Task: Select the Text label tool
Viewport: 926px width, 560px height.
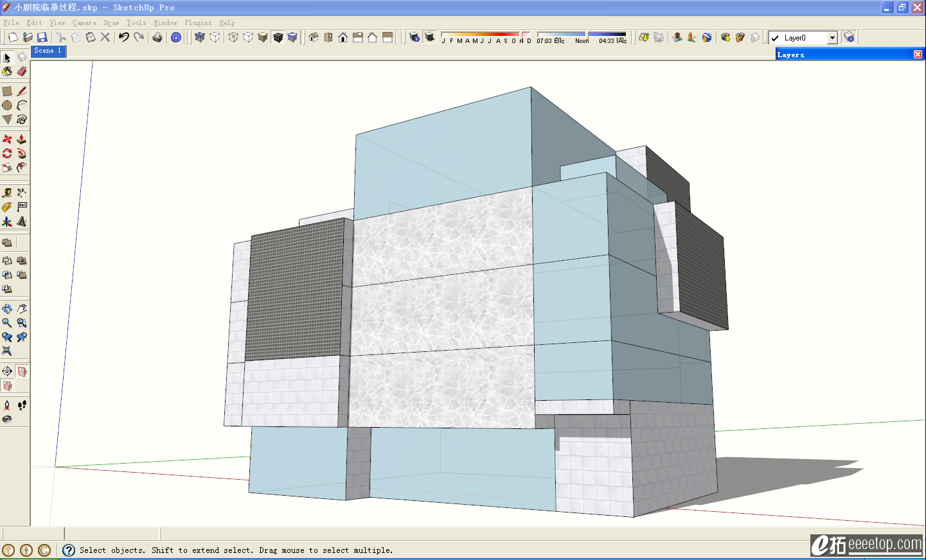Action: pyautogui.click(x=22, y=207)
